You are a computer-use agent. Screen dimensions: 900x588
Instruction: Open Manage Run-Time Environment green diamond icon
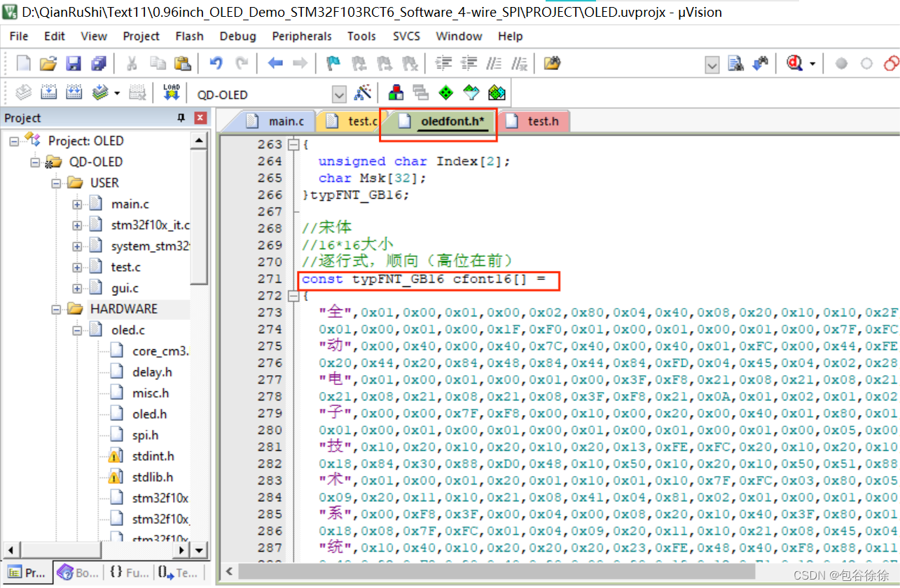pyautogui.click(x=446, y=93)
